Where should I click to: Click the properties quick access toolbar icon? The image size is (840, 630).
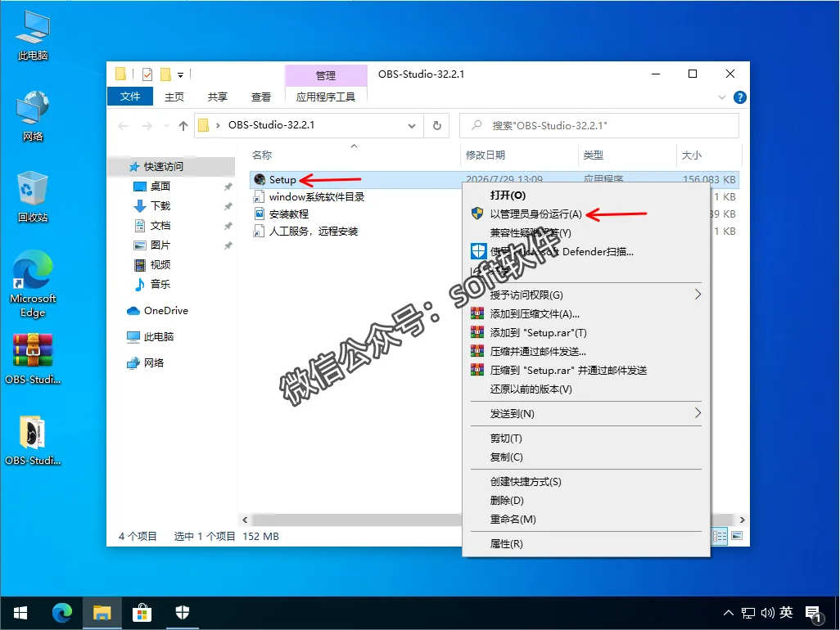pyautogui.click(x=147, y=74)
